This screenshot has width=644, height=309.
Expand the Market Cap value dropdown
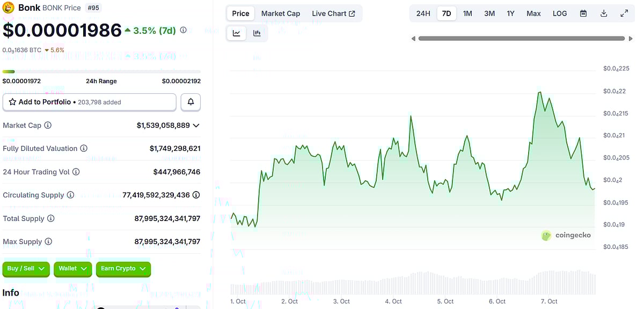pos(196,125)
